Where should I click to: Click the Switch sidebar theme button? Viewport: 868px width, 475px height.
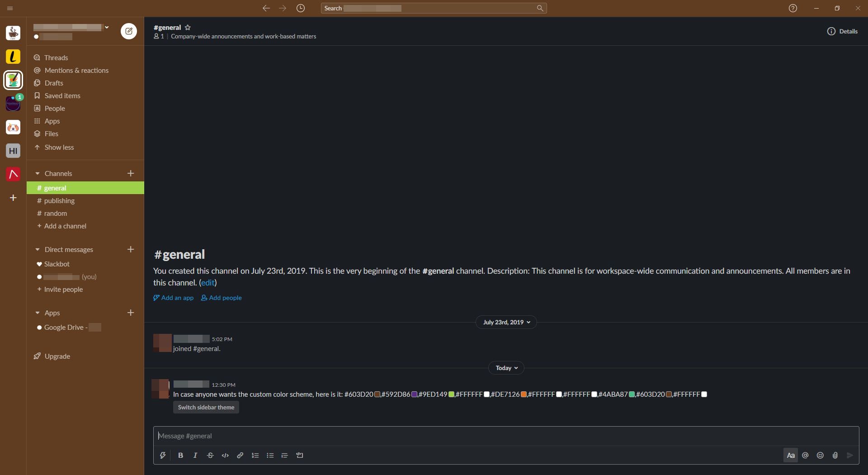(x=206, y=408)
